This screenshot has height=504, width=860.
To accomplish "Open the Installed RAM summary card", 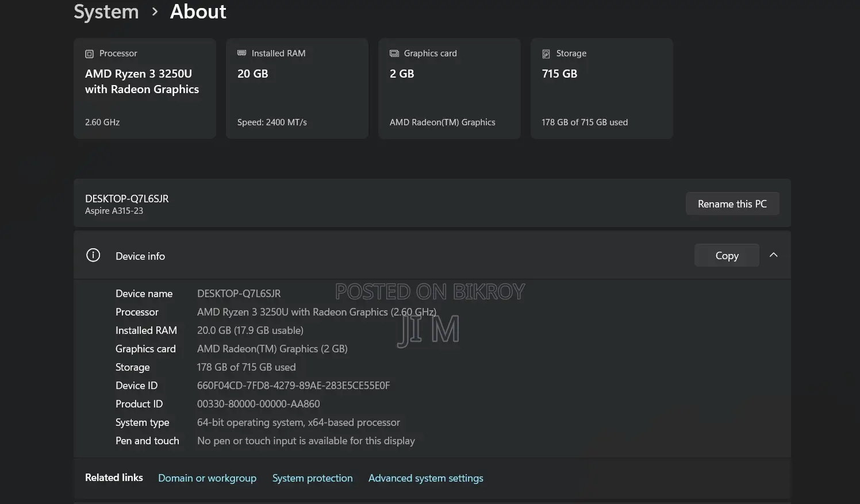I will 297,89.
